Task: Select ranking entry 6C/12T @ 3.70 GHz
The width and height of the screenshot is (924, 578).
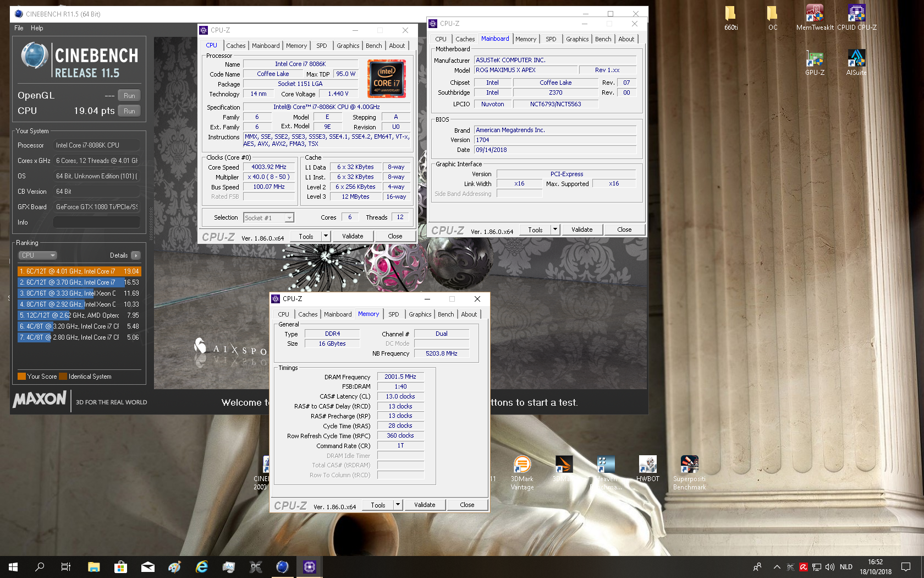Action: tap(79, 282)
